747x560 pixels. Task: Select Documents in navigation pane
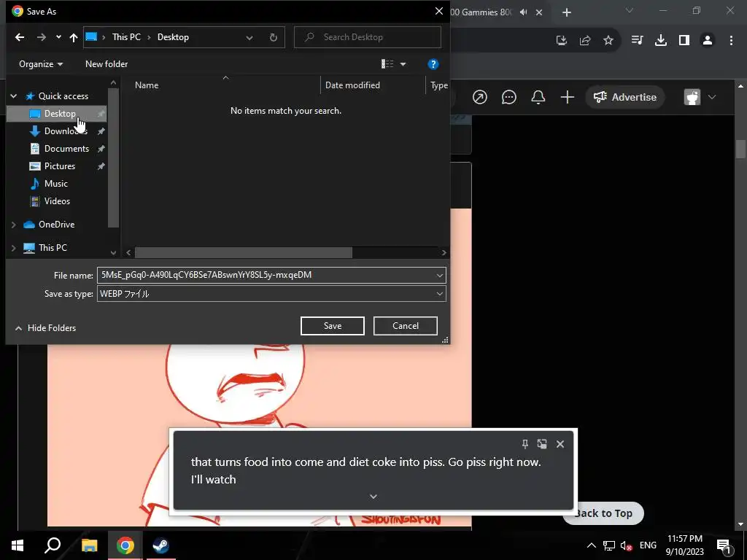click(x=66, y=149)
